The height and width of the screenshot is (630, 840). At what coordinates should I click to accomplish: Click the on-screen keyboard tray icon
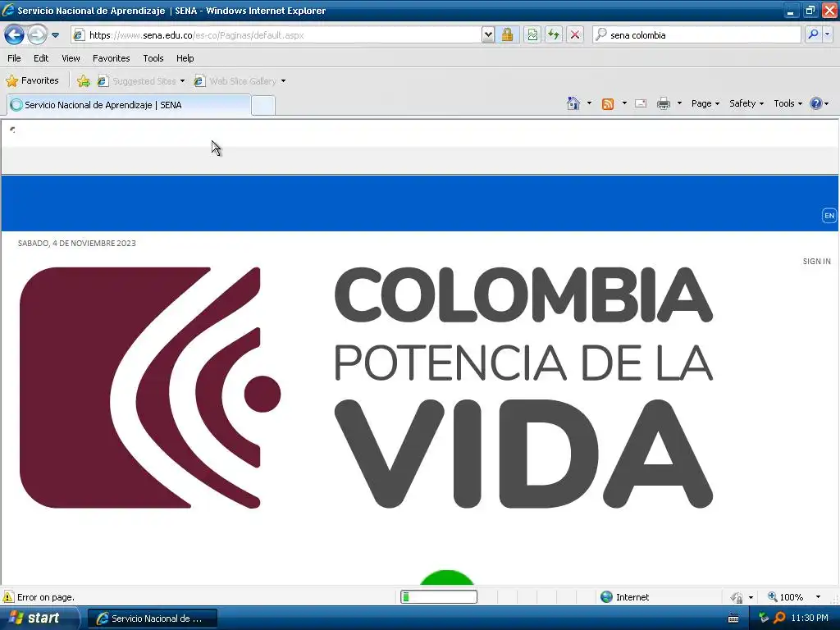point(733,619)
